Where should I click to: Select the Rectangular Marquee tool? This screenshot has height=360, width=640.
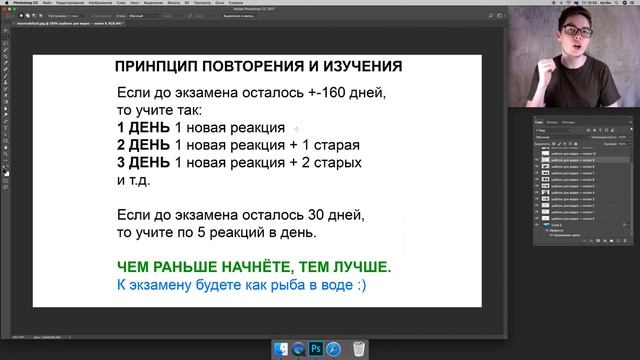click(x=6, y=37)
